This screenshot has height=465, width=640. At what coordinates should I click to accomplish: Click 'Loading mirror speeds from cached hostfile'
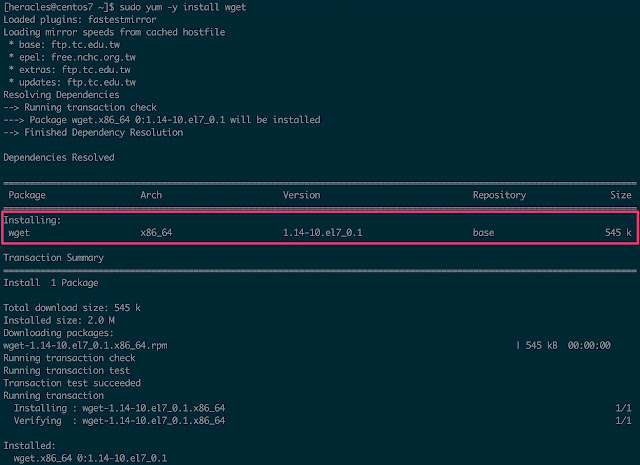pos(114,32)
